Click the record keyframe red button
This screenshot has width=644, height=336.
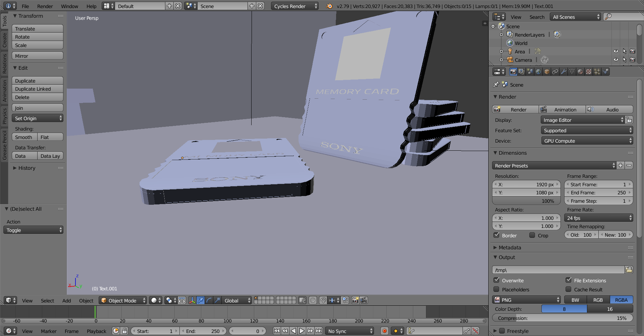coord(385,331)
